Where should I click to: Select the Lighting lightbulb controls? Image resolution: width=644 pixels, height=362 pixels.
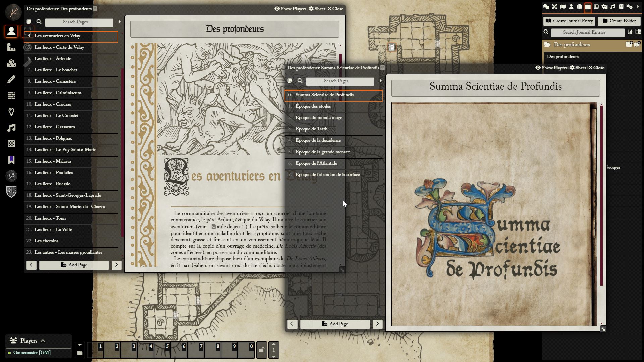(x=11, y=112)
